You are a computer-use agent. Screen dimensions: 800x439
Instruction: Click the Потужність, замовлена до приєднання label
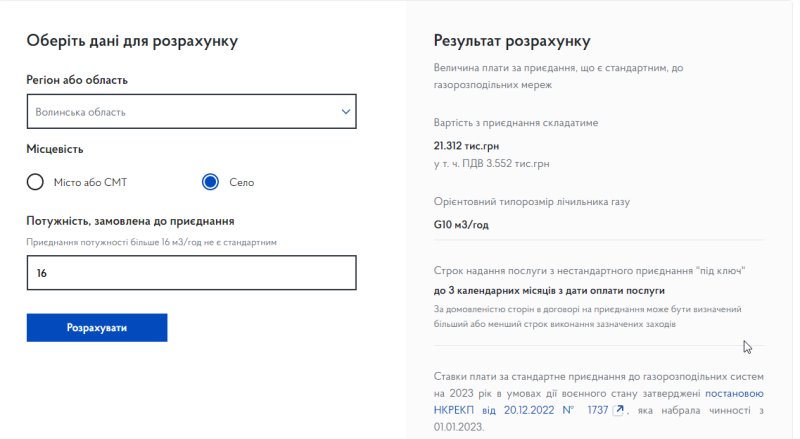130,221
